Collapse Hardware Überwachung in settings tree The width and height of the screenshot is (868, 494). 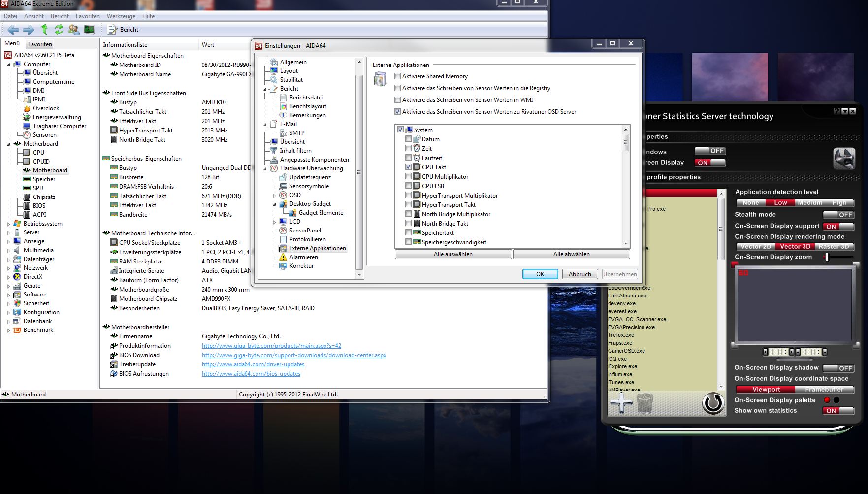point(265,169)
